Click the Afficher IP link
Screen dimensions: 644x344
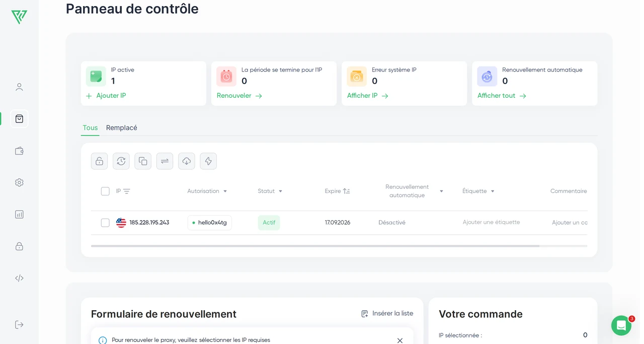(x=368, y=96)
